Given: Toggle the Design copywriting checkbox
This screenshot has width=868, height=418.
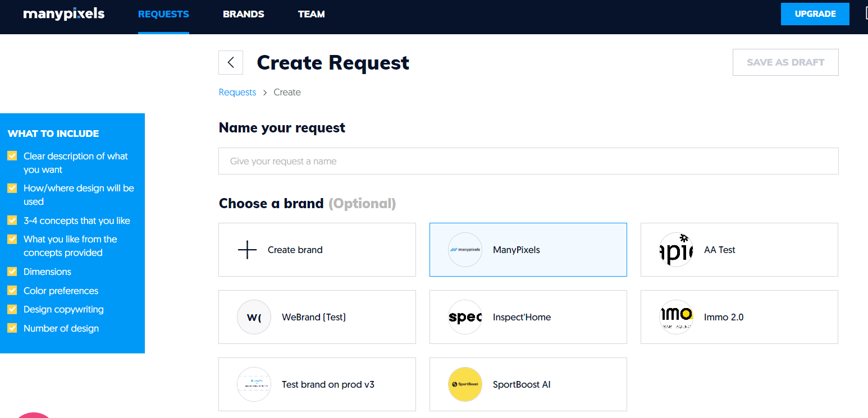Looking at the screenshot, I should pos(12,309).
